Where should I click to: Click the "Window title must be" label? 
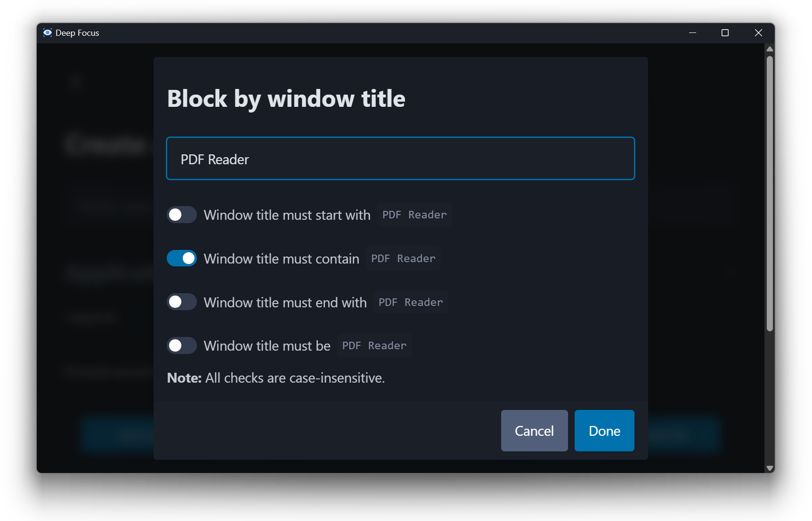(267, 346)
